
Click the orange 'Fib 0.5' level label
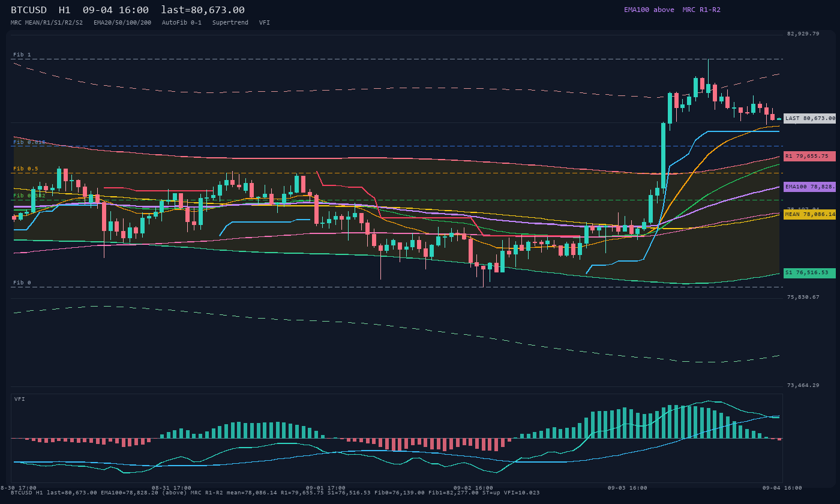[x=26, y=169]
